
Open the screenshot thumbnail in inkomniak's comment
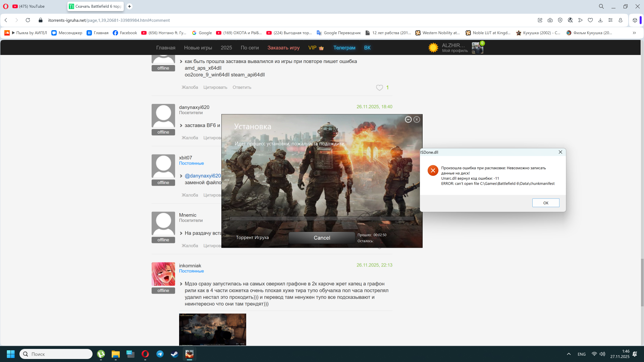point(213,329)
